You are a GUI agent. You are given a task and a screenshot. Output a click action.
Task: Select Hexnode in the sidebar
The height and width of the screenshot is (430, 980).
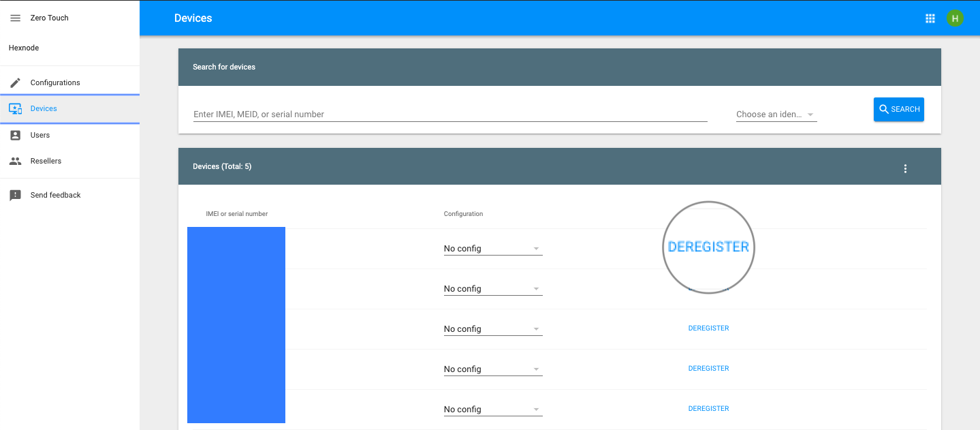point(24,48)
